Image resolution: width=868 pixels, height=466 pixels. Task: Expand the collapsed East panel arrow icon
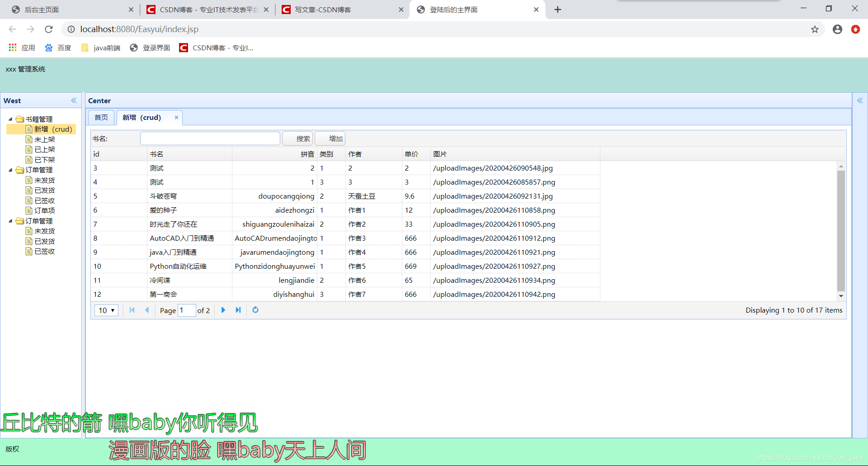pyautogui.click(x=860, y=100)
